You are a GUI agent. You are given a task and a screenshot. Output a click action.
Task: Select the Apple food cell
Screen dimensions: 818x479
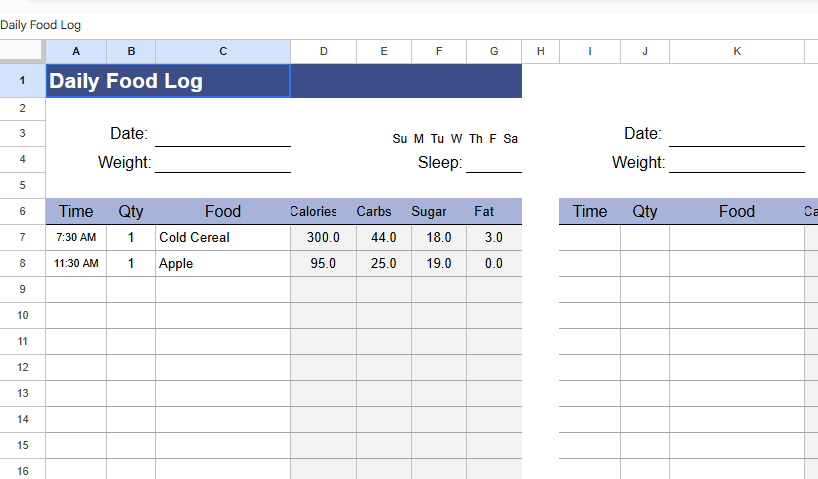[222, 263]
